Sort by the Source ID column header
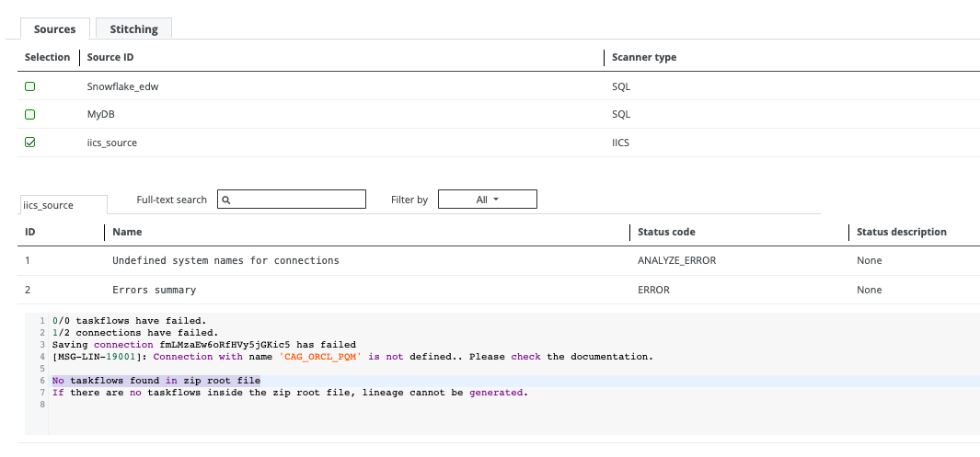The image size is (980, 457). pyautogui.click(x=110, y=57)
